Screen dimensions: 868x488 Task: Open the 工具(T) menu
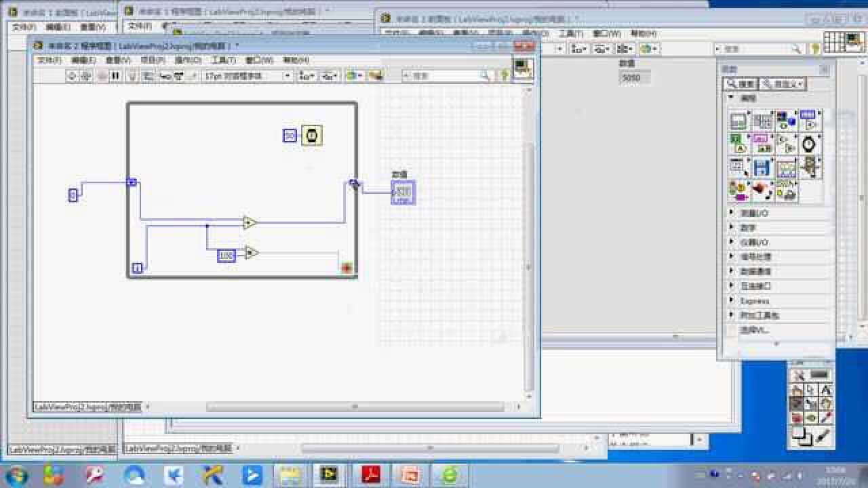(223, 60)
